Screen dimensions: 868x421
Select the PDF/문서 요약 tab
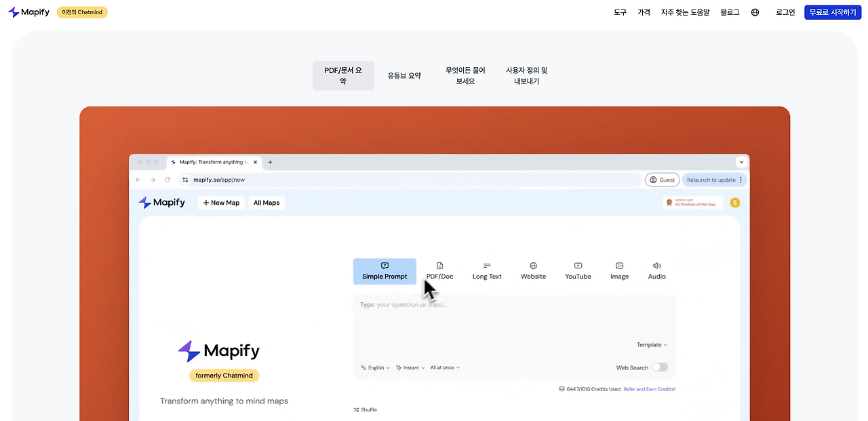pos(343,75)
